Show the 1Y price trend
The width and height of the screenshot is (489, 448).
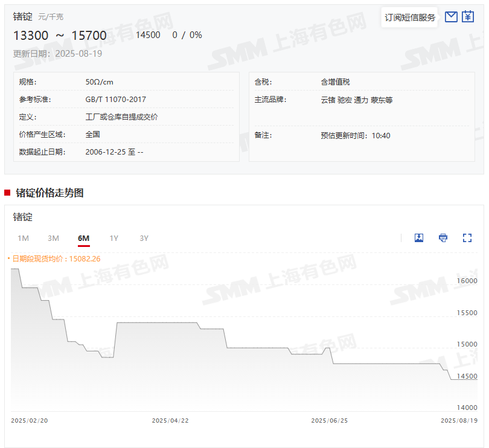(113, 238)
